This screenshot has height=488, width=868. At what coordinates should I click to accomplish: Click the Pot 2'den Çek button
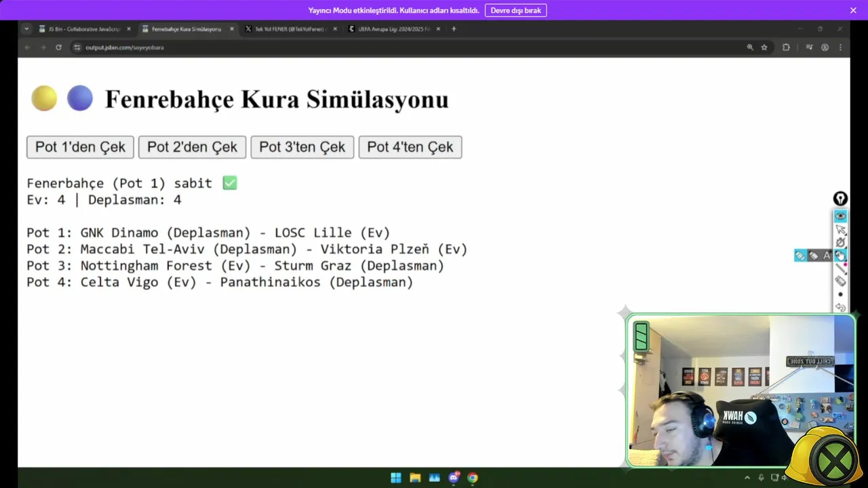click(x=192, y=147)
